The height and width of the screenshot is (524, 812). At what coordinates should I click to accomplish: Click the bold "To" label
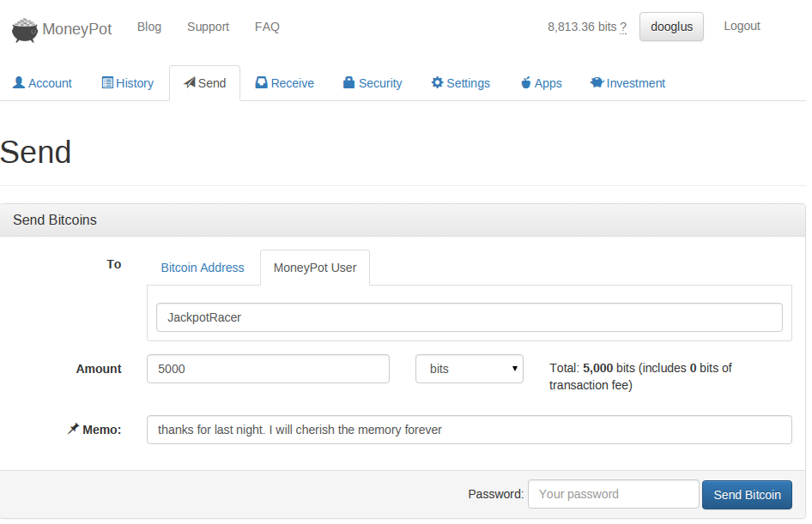click(114, 264)
